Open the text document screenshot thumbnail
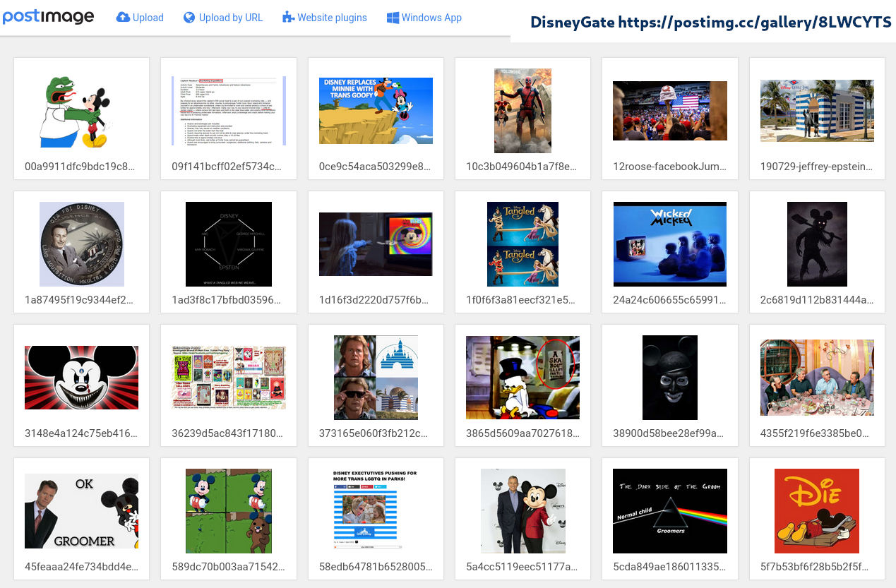 pos(229,111)
